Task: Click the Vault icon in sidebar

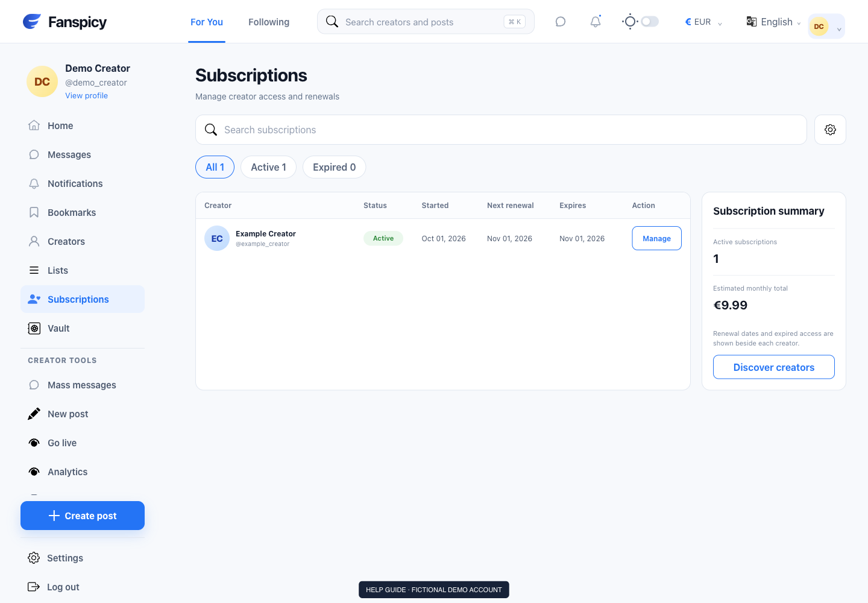Action: [34, 328]
